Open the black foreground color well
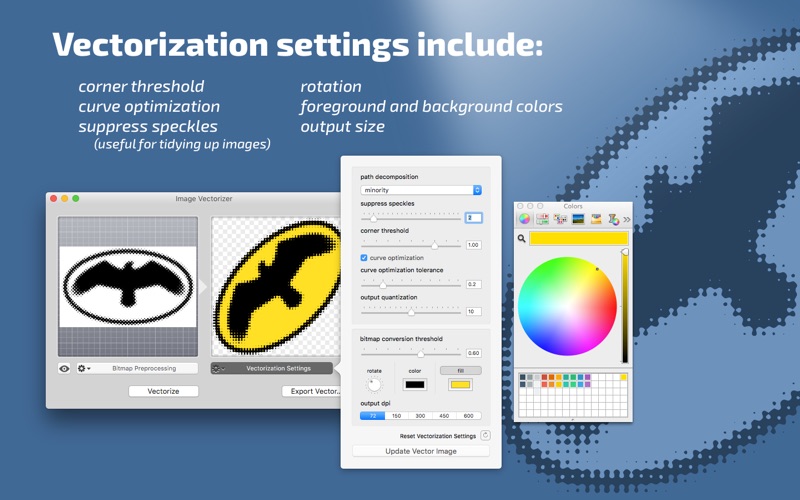 pos(415,385)
